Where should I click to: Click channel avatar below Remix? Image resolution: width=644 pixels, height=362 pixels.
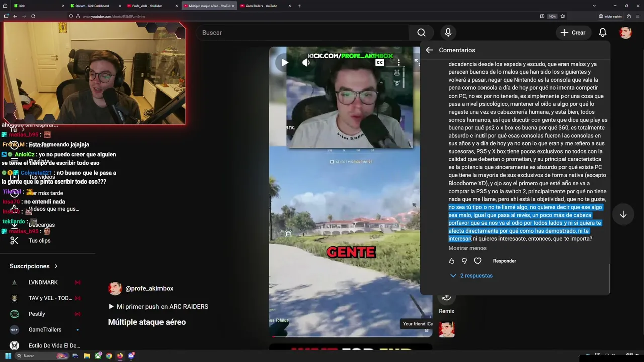click(x=446, y=329)
